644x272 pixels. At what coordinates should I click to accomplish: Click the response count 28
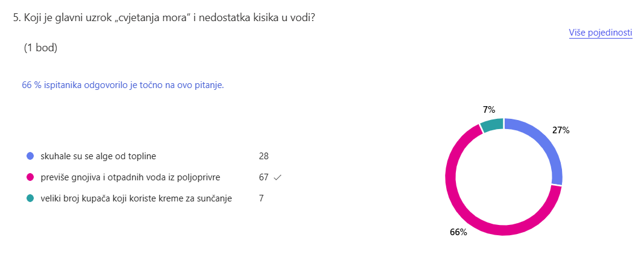point(264,156)
